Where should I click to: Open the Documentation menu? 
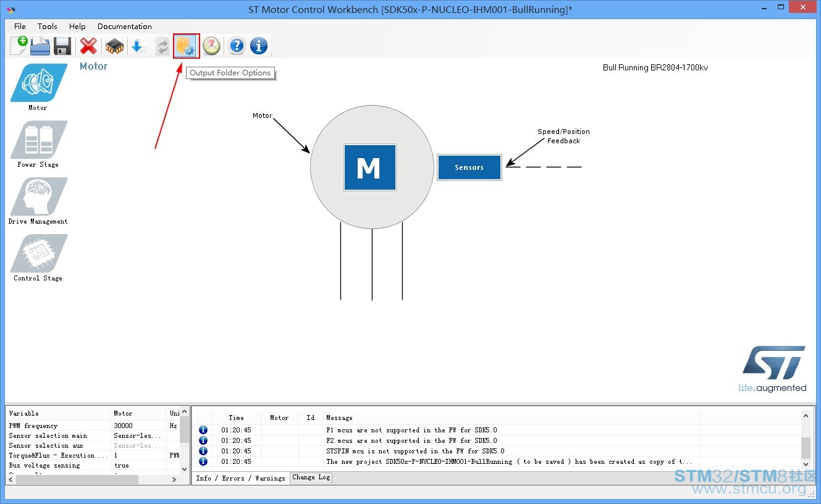[x=124, y=27]
